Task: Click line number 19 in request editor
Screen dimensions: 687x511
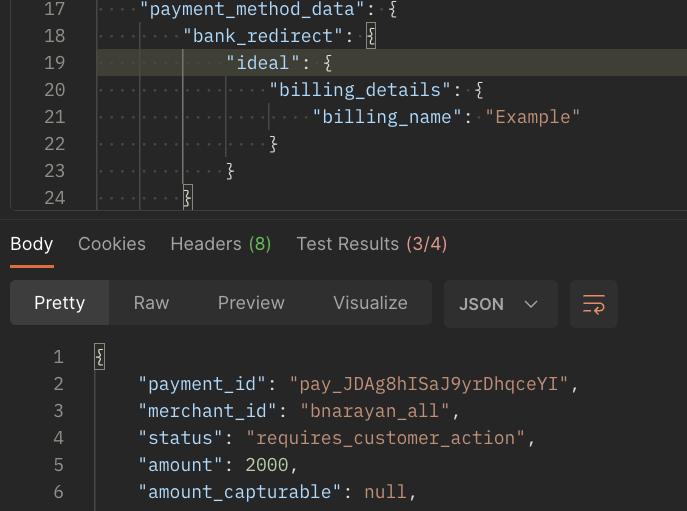Action: (x=55, y=63)
